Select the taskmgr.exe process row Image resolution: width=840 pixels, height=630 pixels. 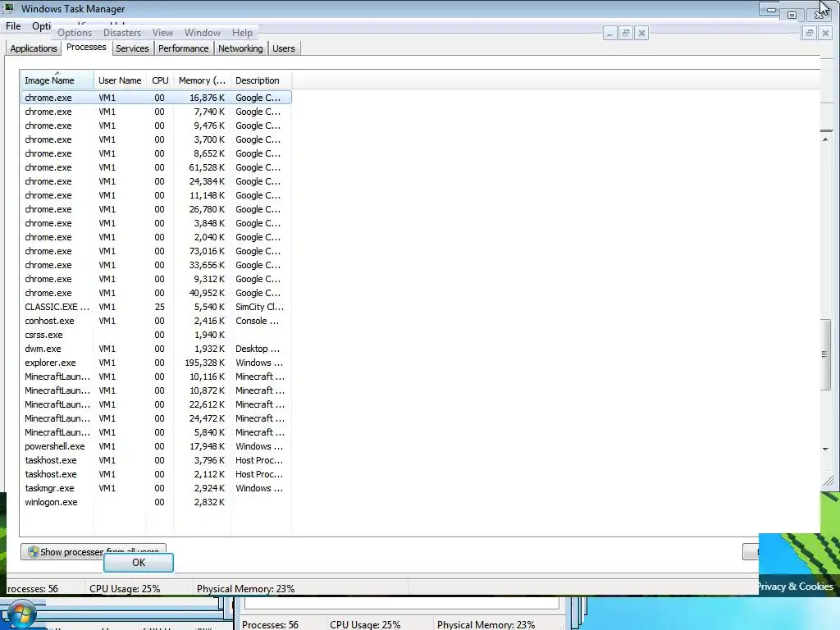click(x=156, y=487)
